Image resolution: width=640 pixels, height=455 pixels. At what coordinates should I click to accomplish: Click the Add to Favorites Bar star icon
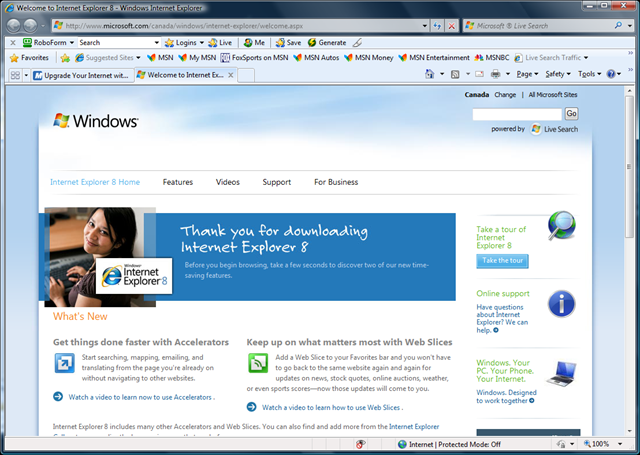click(65, 58)
